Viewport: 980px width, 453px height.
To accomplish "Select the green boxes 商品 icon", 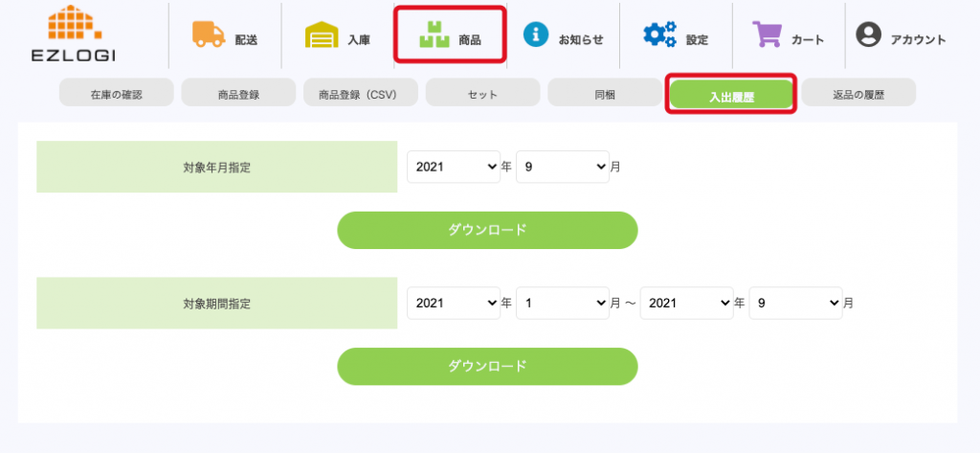I will (x=434, y=35).
